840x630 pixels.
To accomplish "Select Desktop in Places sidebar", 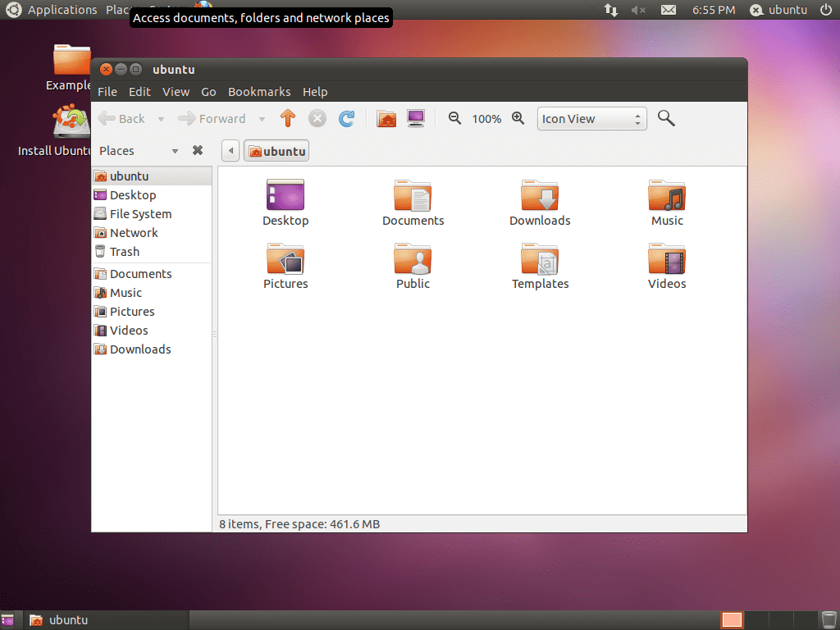I will coord(152,195).
